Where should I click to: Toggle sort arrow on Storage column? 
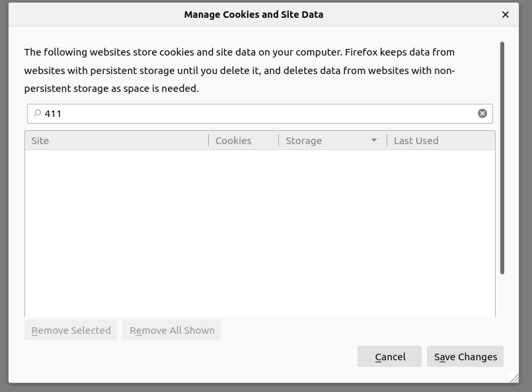click(374, 140)
